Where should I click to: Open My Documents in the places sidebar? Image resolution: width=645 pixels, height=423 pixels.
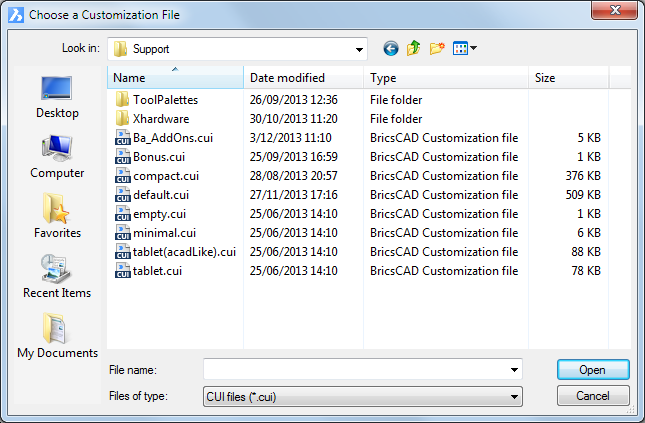pyautogui.click(x=57, y=336)
